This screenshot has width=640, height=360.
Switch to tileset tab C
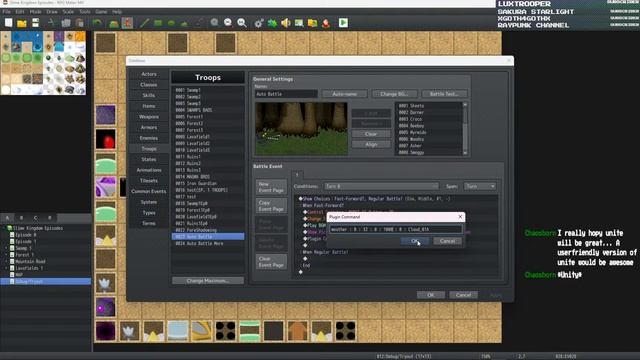(36, 218)
